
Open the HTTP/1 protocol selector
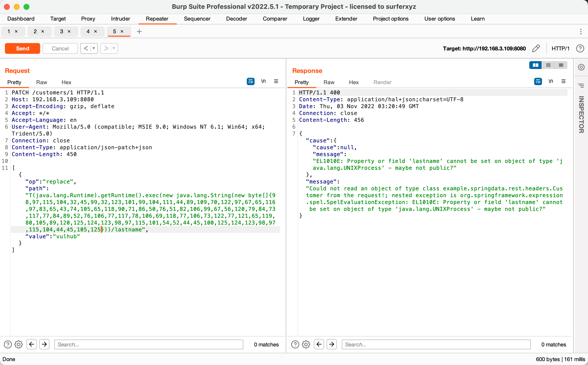tap(560, 48)
